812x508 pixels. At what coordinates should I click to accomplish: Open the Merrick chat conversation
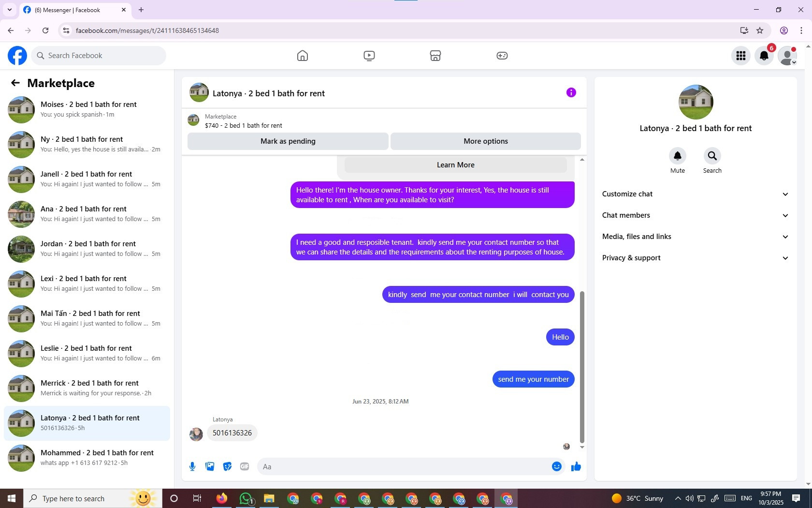tap(87, 388)
